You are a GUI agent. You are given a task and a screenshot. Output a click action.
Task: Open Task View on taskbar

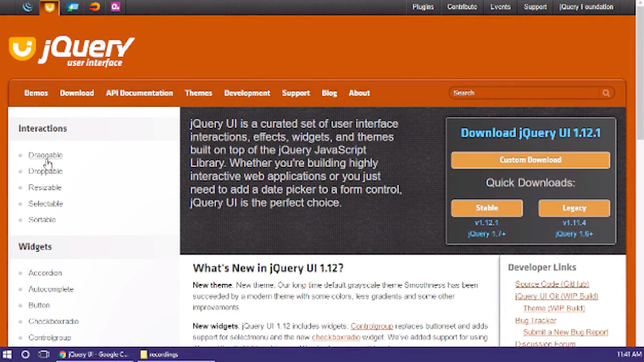pos(43,354)
